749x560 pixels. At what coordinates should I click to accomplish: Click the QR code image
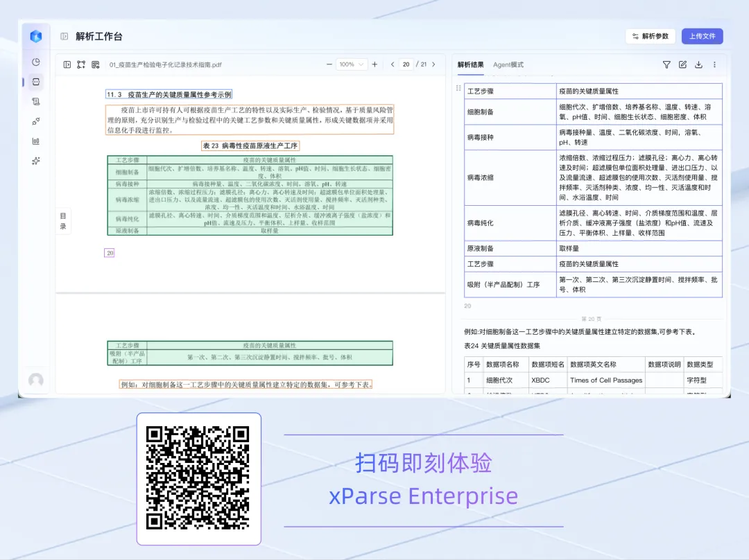tap(198, 478)
